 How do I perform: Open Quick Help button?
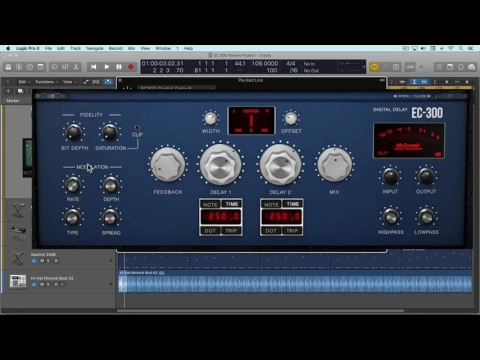point(30,67)
